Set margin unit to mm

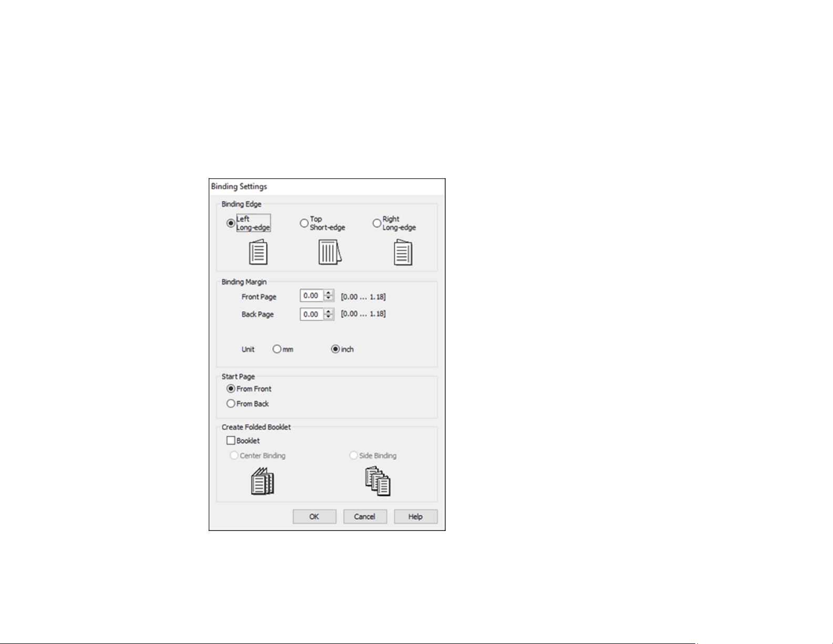(x=277, y=349)
